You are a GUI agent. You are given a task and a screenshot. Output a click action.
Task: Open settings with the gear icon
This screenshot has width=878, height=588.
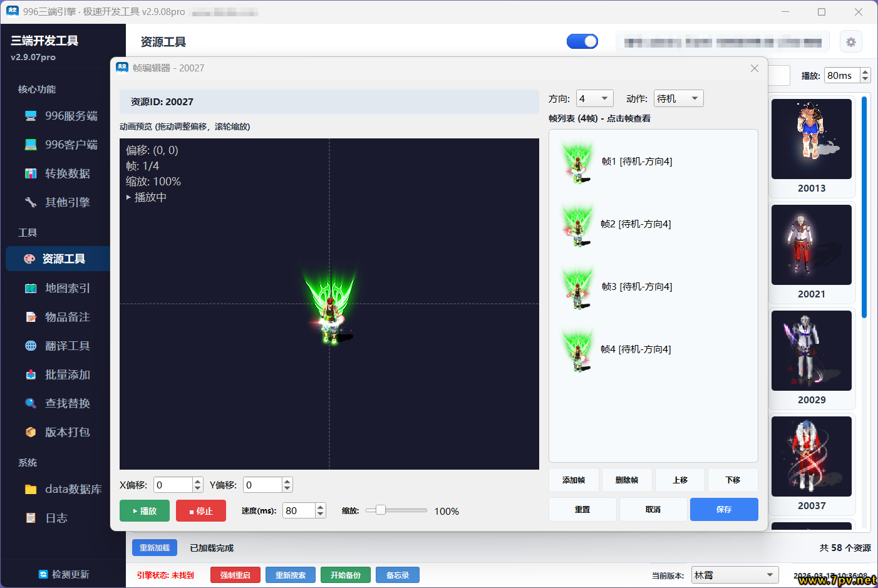850,42
